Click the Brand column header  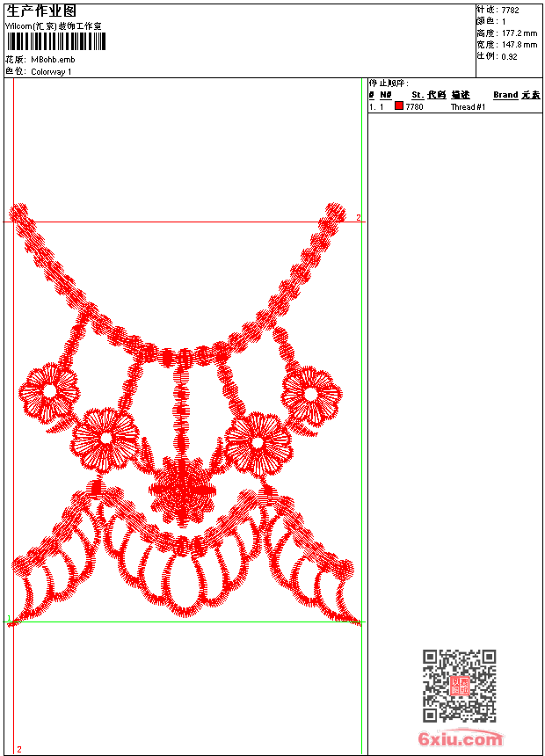tap(505, 95)
